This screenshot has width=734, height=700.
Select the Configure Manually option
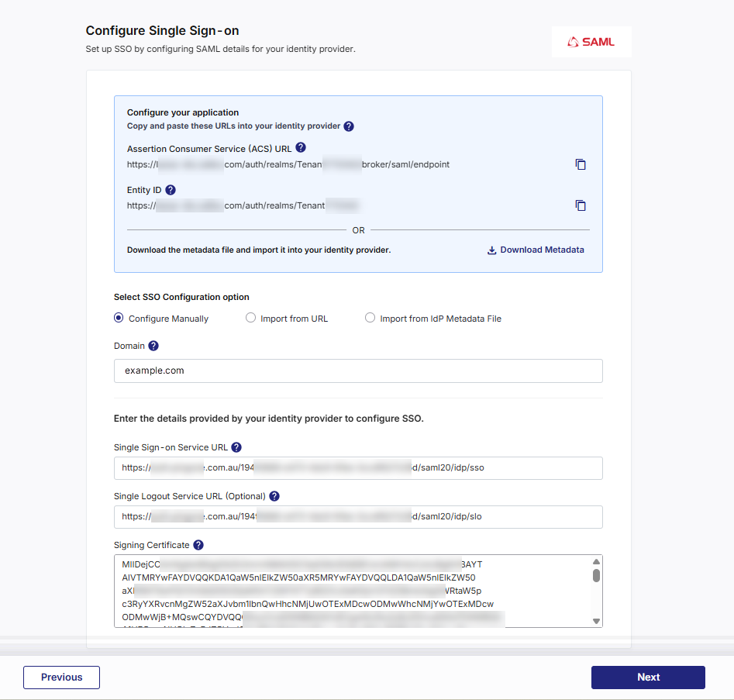pos(119,318)
